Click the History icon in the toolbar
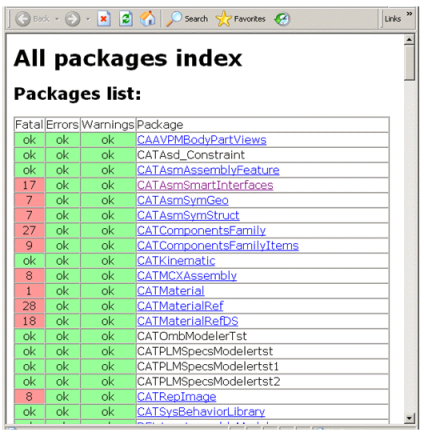The height and width of the screenshot is (436, 424). coord(282,19)
